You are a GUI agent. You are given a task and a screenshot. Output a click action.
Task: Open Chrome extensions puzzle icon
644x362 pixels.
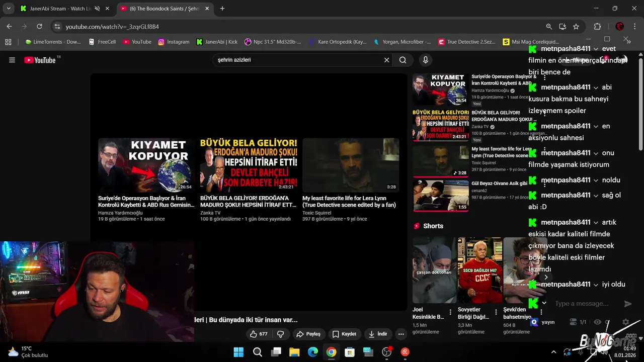(598, 27)
